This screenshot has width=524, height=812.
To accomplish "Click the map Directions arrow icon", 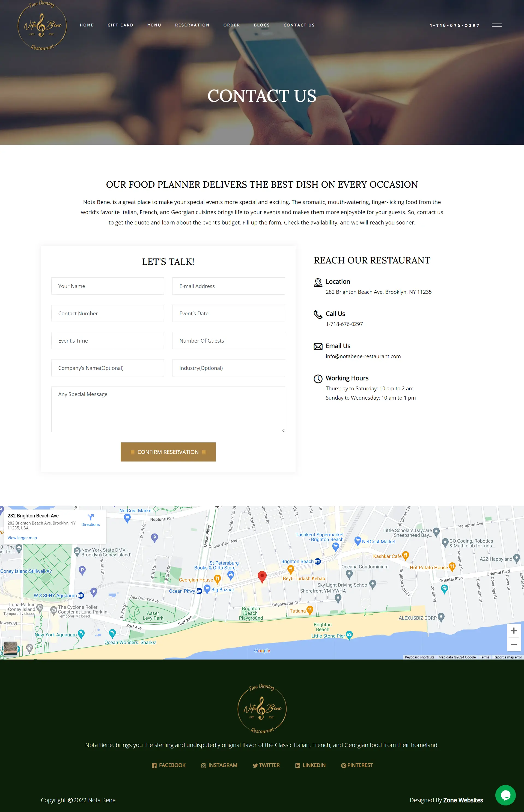I will click(91, 517).
